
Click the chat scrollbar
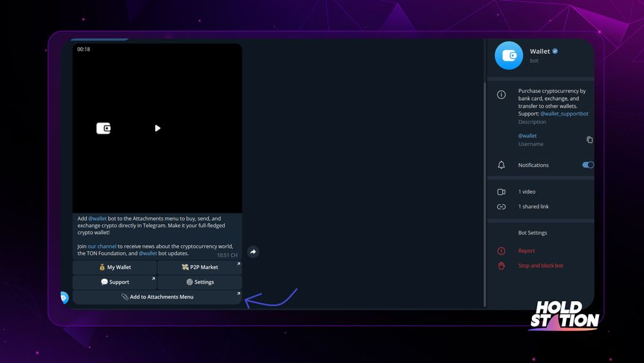coord(485,193)
